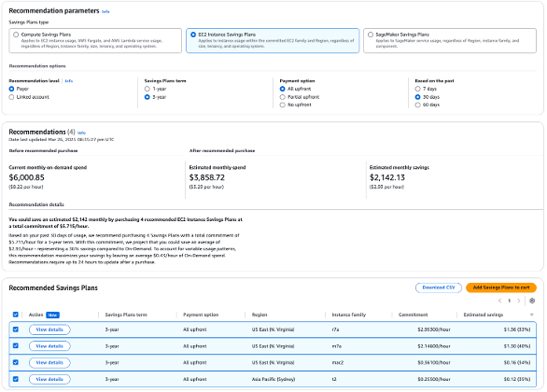The height and width of the screenshot is (392, 547).
Task: Click the $2,142.13 monthly savings value
Action: coord(387,177)
